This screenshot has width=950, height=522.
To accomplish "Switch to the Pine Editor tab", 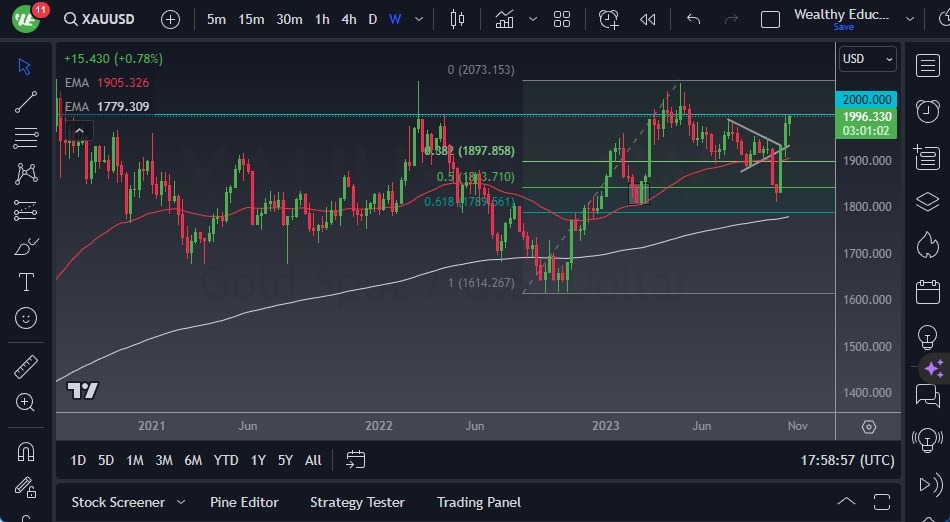I will coord(244,502).
